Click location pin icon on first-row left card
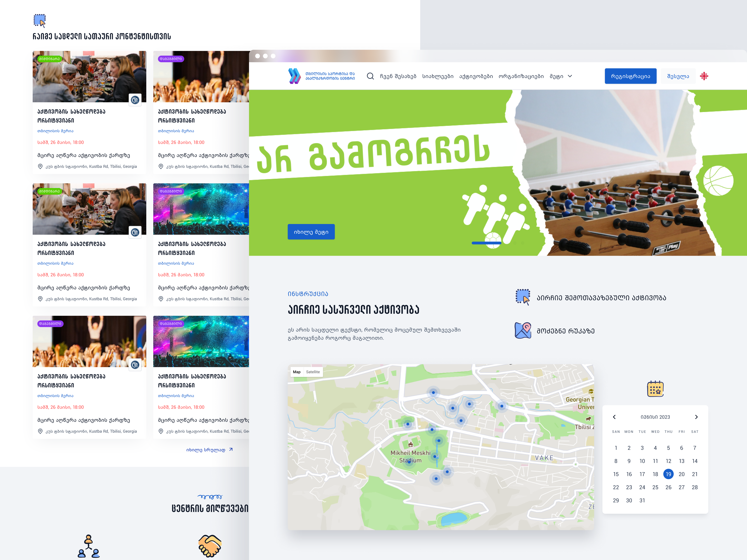The width and height of the screenshot is (747, 560). (x=40, y=166)
